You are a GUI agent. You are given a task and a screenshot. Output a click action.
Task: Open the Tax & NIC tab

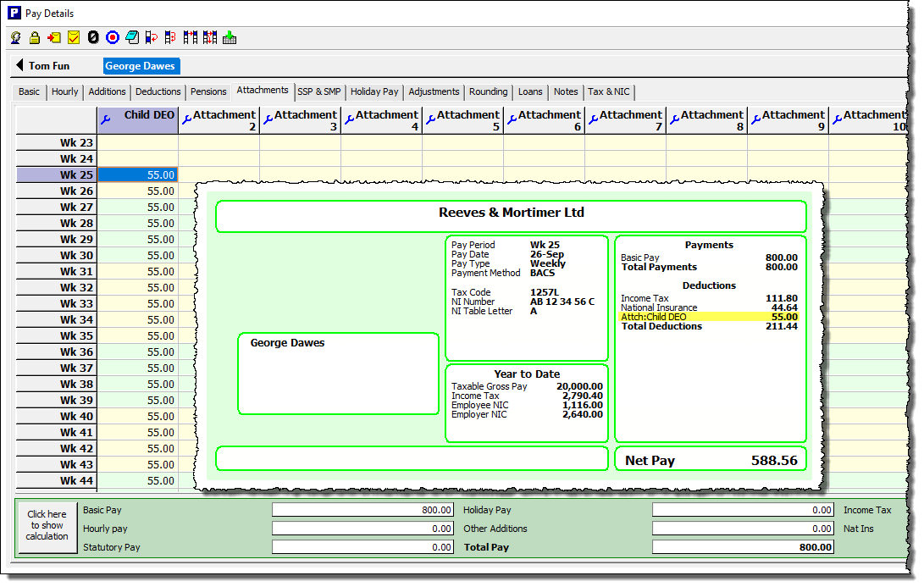click(609, 92)
